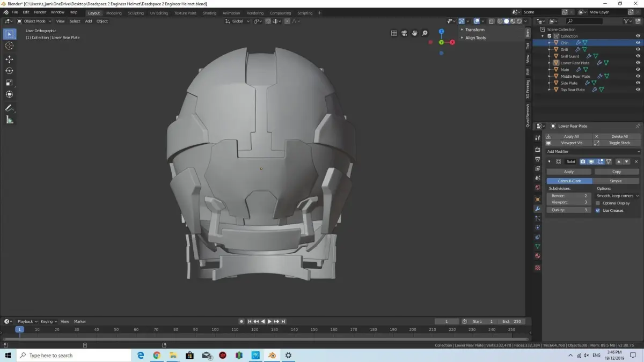Image resolution: width=644 pixels, height=362 pixels.
Task: Open the Render menu
Action: (x=40, y=12)
